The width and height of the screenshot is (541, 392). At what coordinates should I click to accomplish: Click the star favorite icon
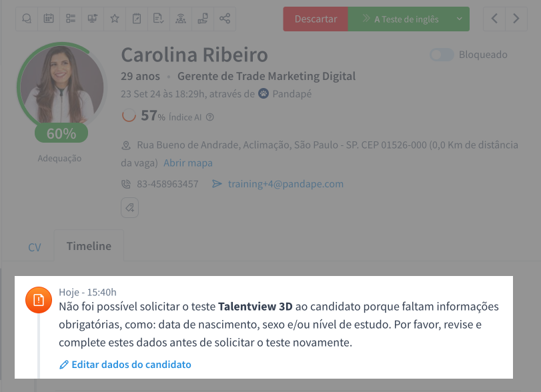point(115,19)
